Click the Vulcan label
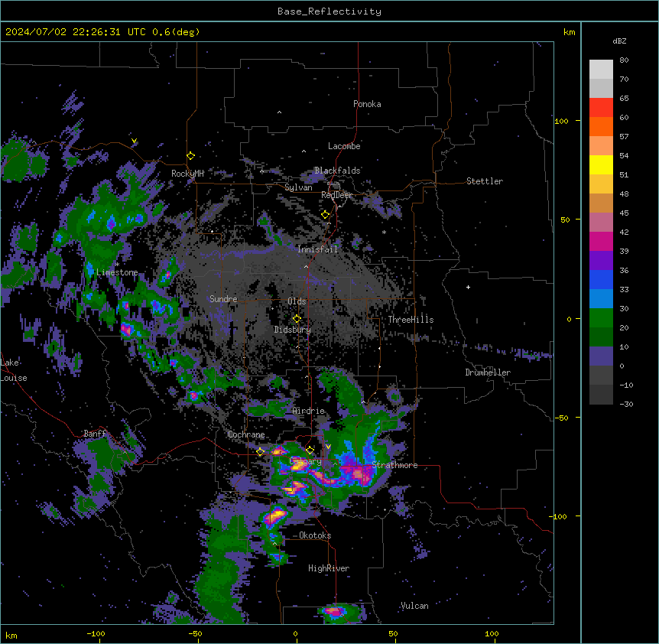 pos(414,606)
